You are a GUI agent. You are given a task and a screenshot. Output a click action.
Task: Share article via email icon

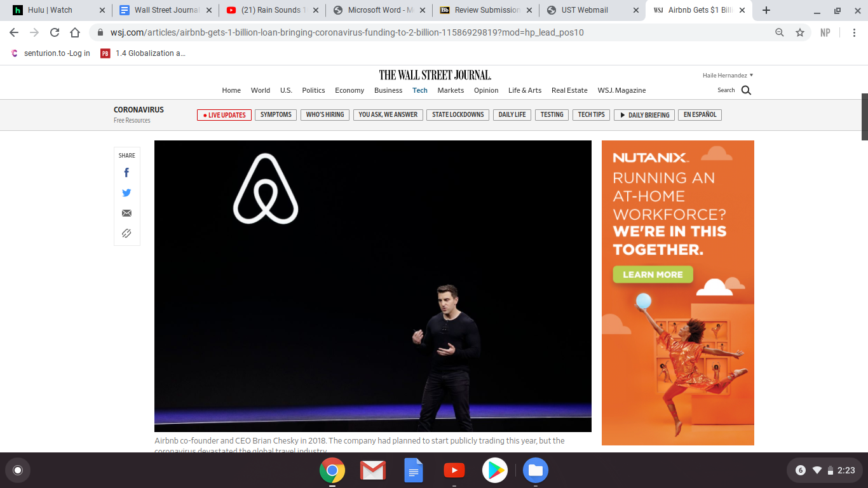126,213
